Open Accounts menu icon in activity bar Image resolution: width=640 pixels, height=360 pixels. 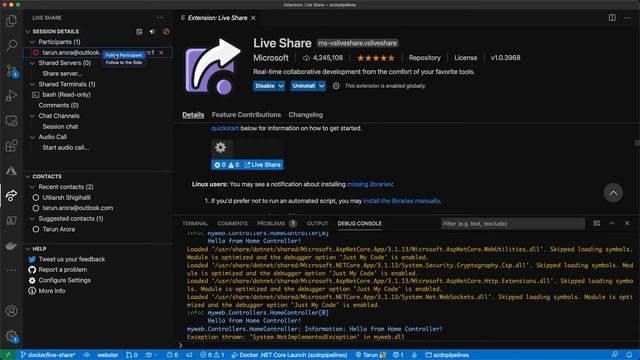(11, 311)
